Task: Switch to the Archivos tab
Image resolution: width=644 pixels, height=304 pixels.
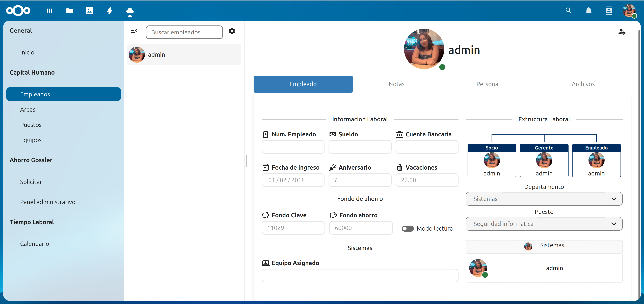Action: [583, 84]
